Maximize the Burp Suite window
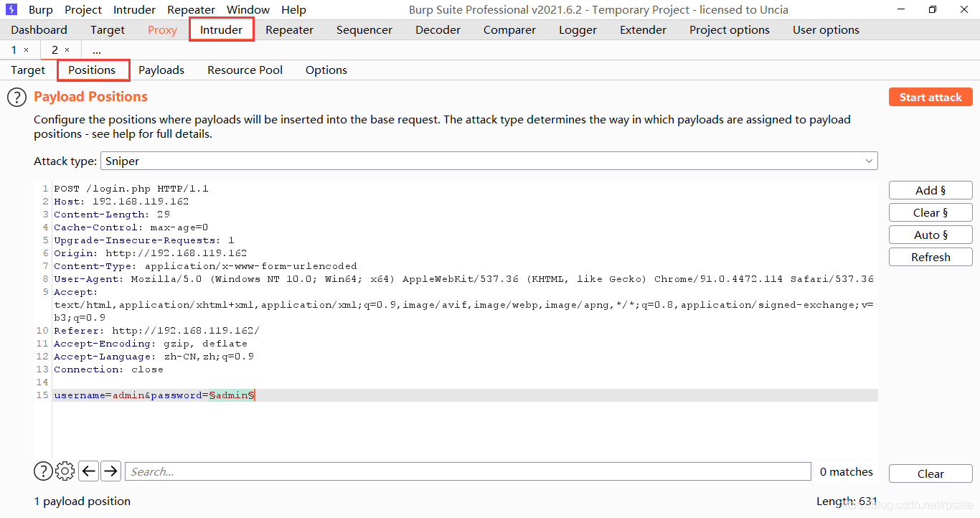980x518 pixels. 933,9
